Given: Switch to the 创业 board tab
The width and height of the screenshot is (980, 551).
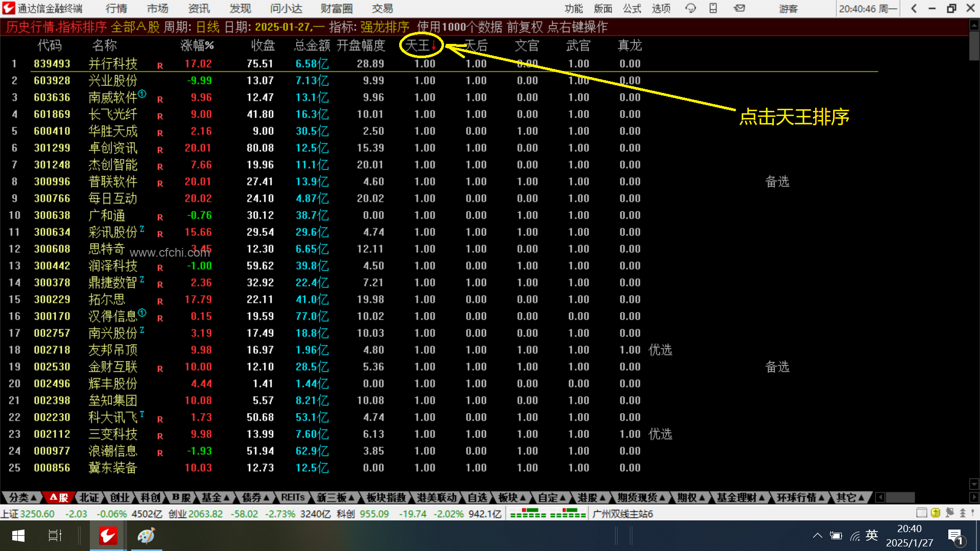Looking at the screenshot, I should 119,497.
